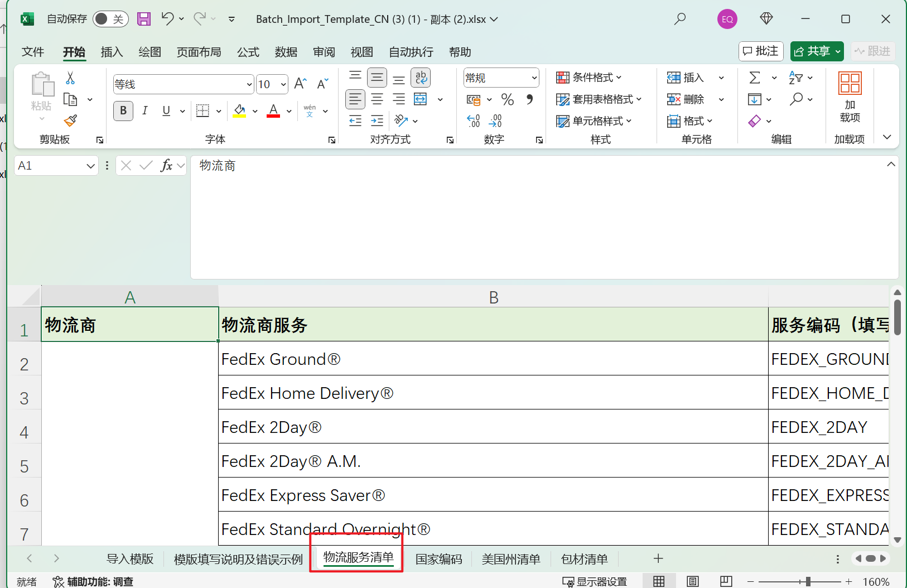Click the zoom slider handle
907x588 pixels.
[x=808, y=581]
